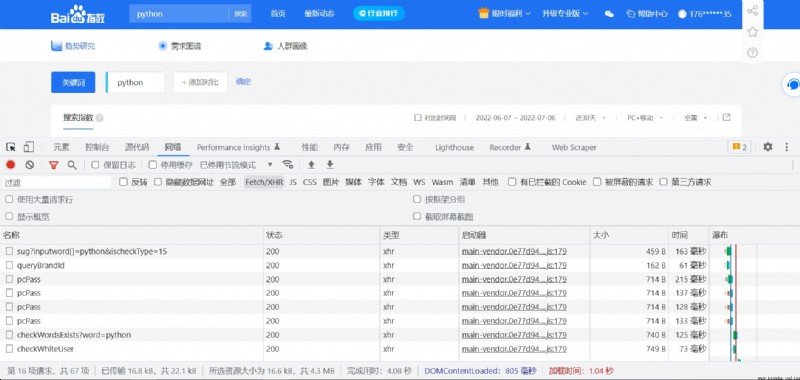Select the Fetch/XHR filter type
The width and height of the screenshot is (800, 380).
click(x=264, y=182)
